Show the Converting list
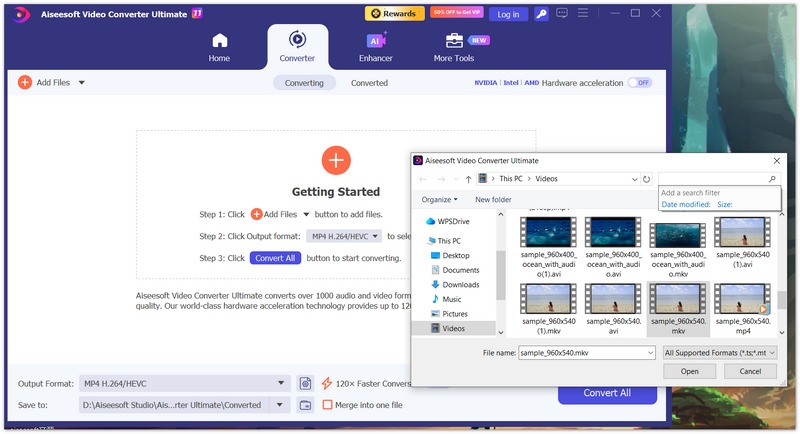800x434 pixels. [304, 83]
